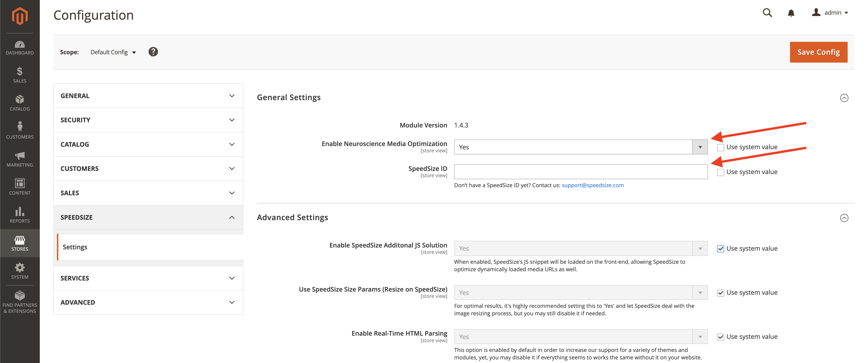
Task: Expand the CATALOG config section
Action: tap(148, 144)
